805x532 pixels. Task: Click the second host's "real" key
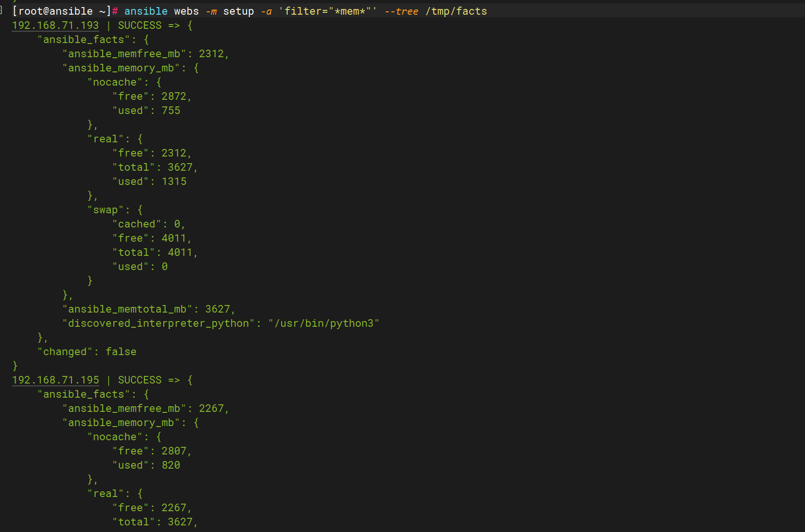pyautogui.click(x=106, y=494)
